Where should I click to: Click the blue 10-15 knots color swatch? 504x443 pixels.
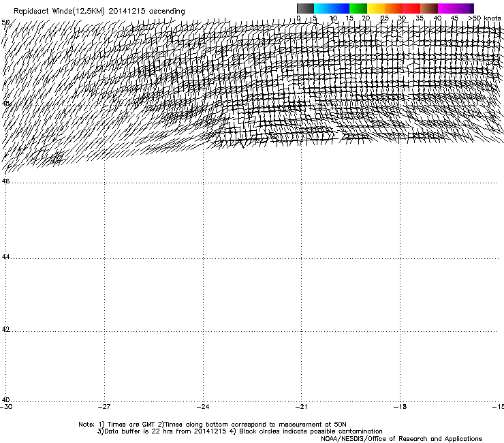pos(341,8)
